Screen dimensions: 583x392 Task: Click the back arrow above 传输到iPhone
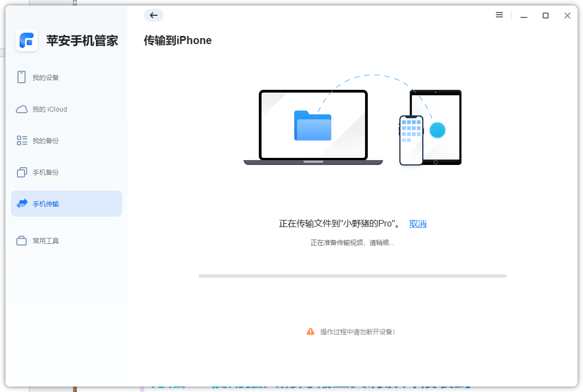(x=154, y=15)
